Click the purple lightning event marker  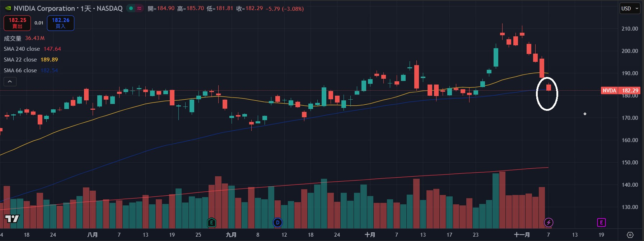click(x=549, y=223)
